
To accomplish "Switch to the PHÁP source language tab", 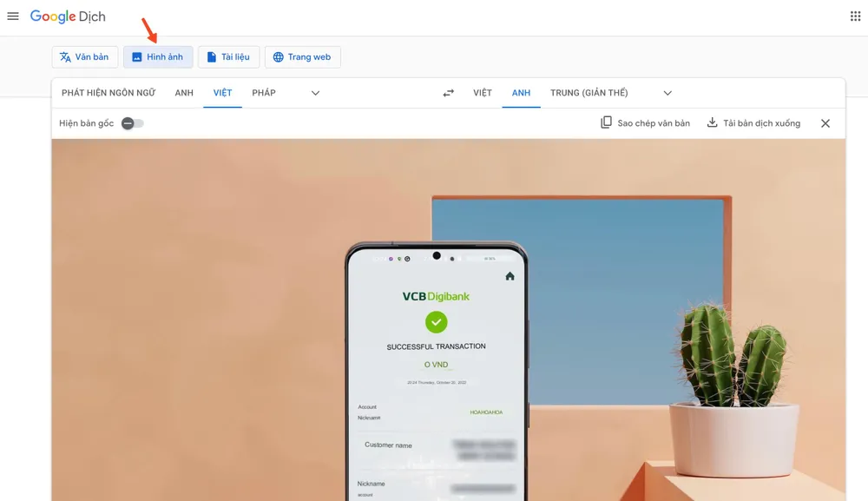I will pyautogui.click(x=263, y=92).
